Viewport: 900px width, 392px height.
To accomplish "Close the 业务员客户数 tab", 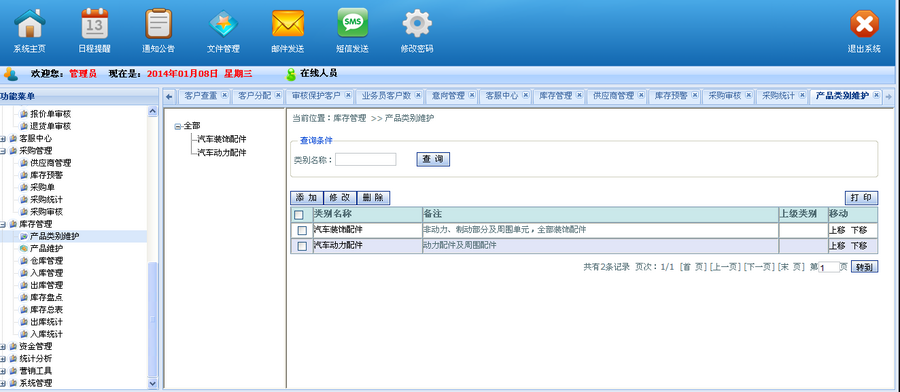I will click(418, 95).
